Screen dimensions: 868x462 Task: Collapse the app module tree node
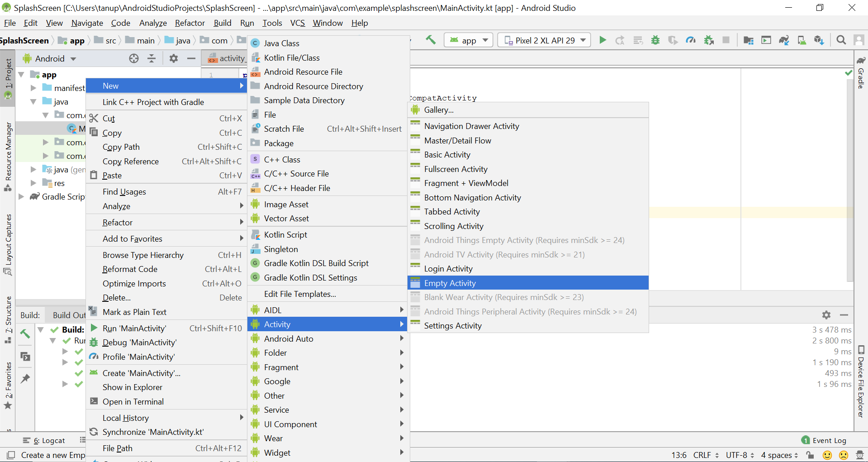[21, 74]
